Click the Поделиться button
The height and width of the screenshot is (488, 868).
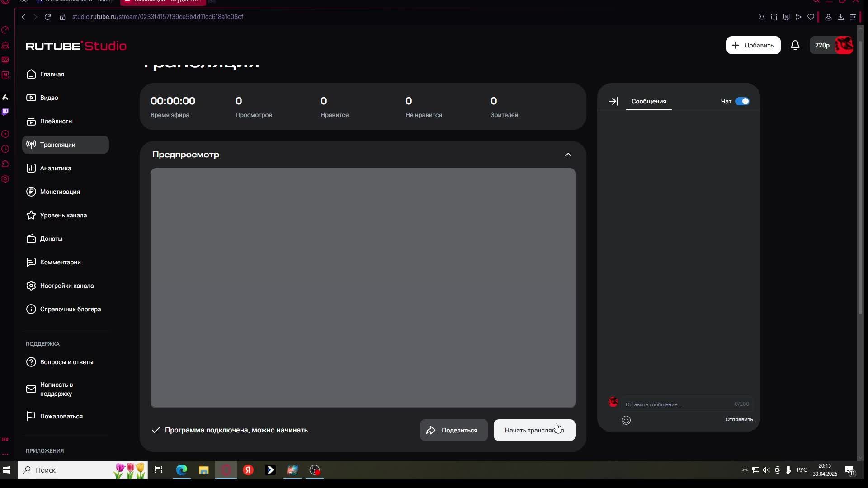pos(453,430)
